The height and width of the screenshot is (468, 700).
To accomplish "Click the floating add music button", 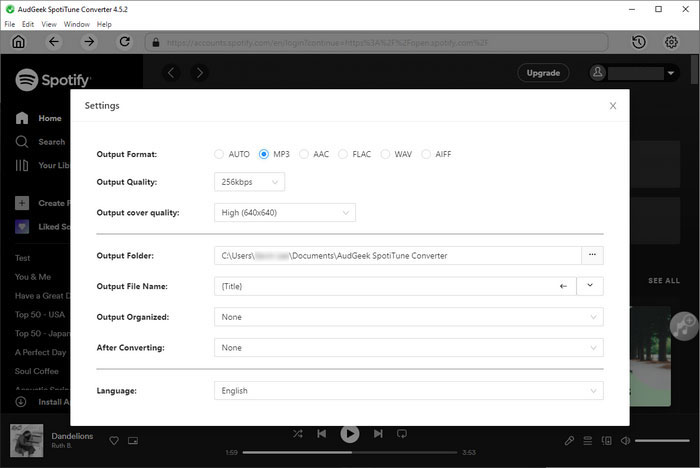I will click(684, 326).
